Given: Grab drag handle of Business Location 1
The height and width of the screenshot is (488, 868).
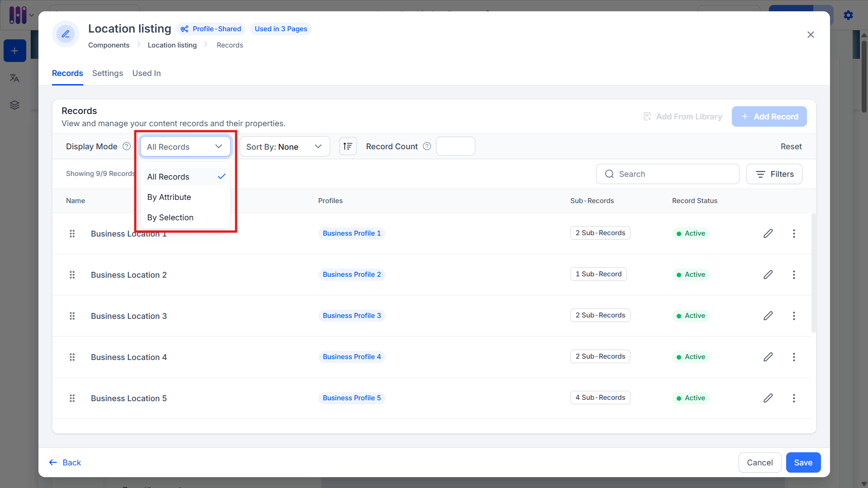Looking at the screenshot, I should (72, 233).
